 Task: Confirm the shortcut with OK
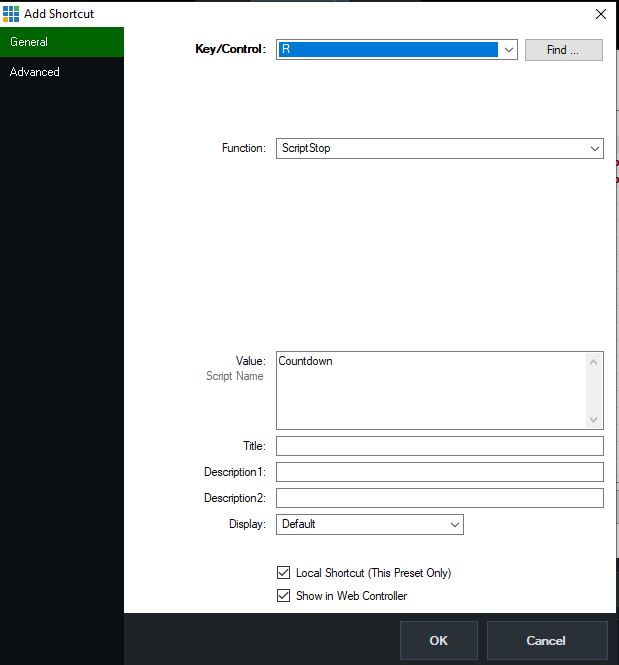pyautogui.click(x=439, y=641)
